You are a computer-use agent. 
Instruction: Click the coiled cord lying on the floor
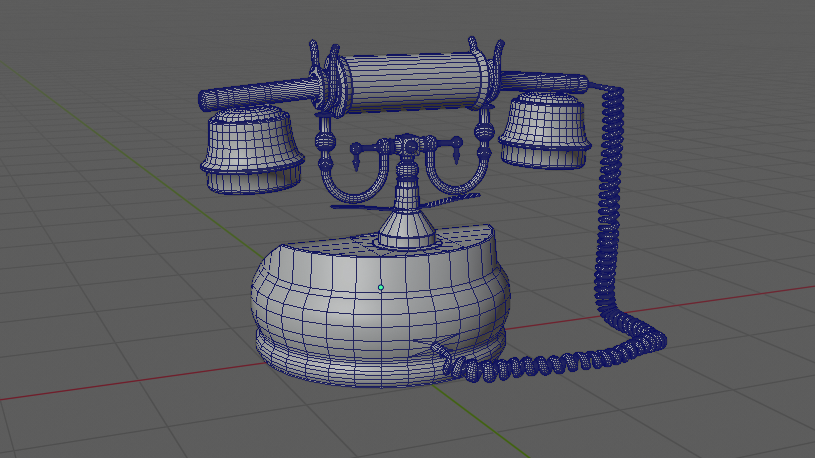(540, 365)
